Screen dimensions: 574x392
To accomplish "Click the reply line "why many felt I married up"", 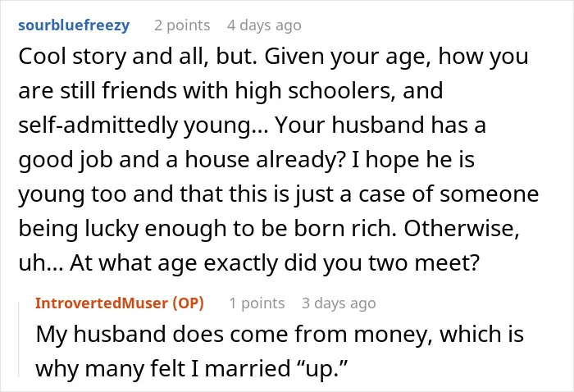I will click(191, 368).
